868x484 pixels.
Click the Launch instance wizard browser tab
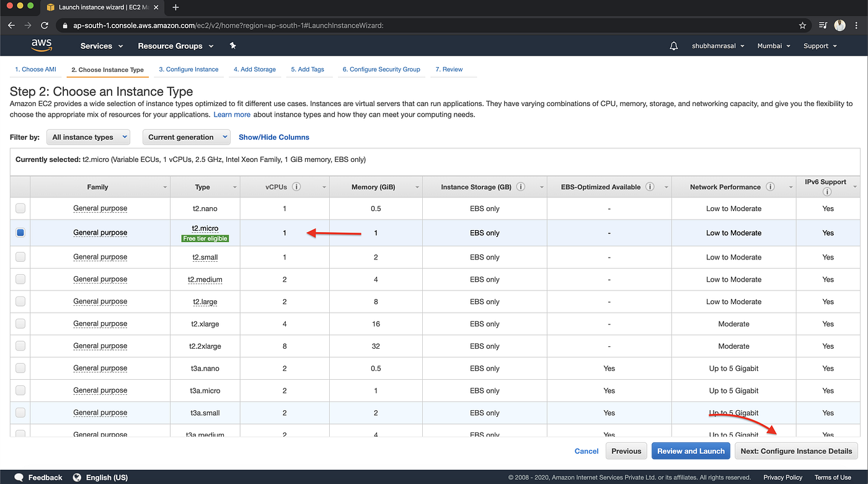coord(102,8)
